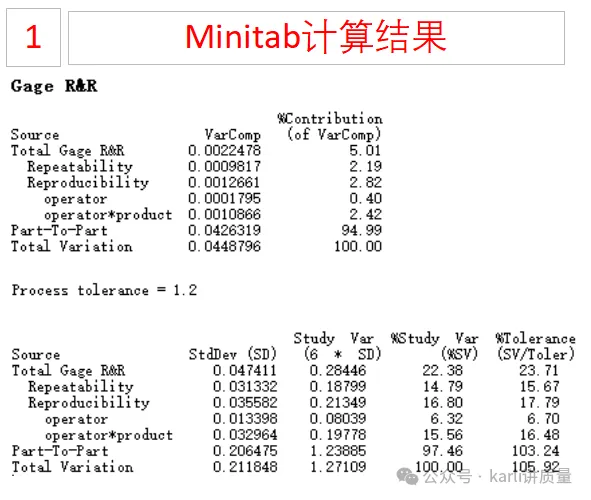Select the %Study Var value 22.38
591x500 pixels.
tap(442, 370)
